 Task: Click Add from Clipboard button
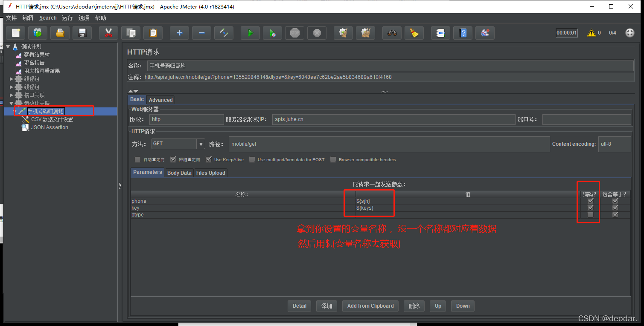370,306
